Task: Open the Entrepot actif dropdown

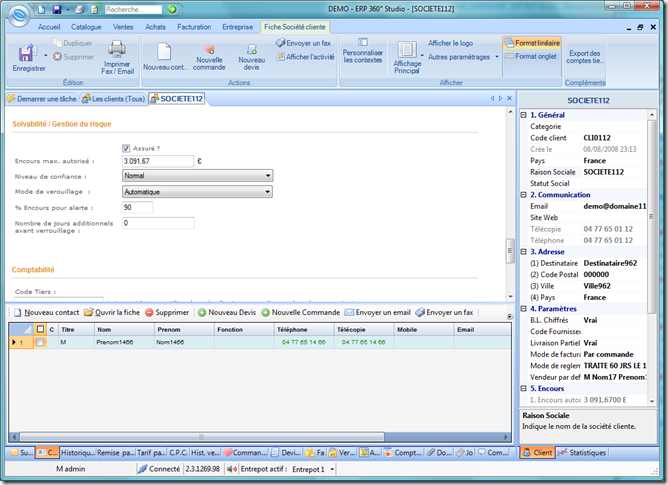Action: [x=332, y=469]
